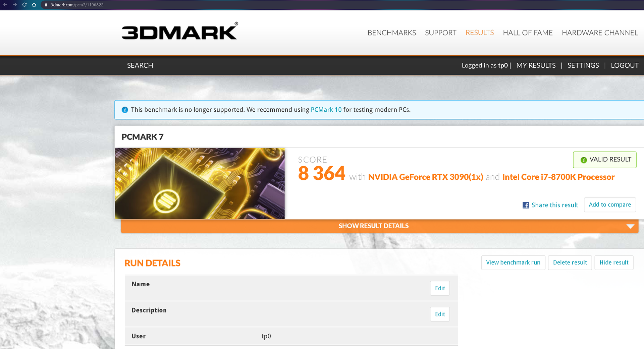The height and width of the screenshot is (349, 644).
Task: Open Intel Core i7-8700K Processor link
Action: tap(558, 177)
